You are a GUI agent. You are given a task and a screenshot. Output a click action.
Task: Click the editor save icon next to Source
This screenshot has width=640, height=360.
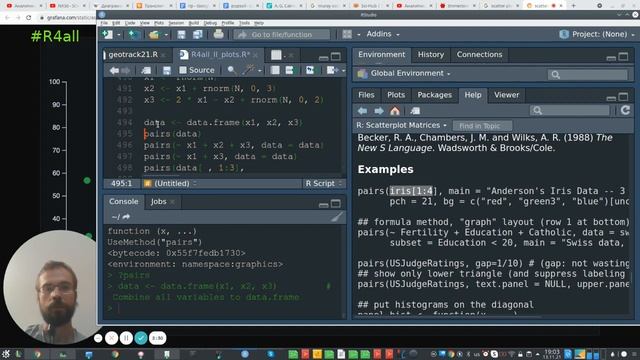pos(167,71)
